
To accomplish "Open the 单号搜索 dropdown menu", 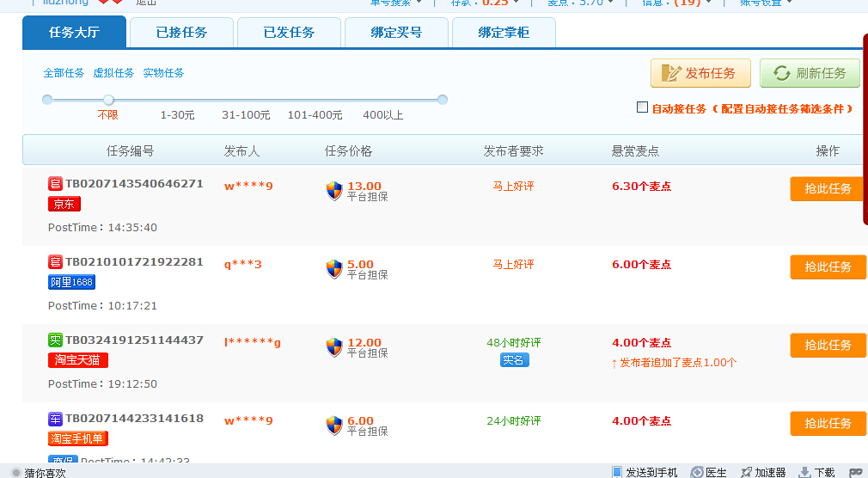I will (x=395, y=3).
